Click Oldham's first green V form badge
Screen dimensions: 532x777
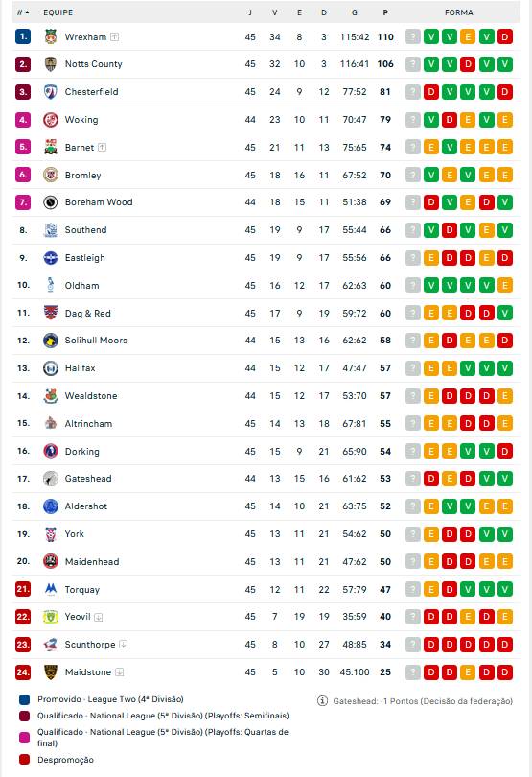pos(431,286)
